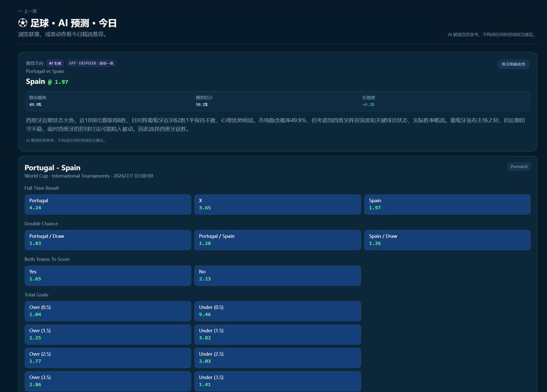
Task: Pick Portugal / Draw double chance 1.83
Action: 108,240
